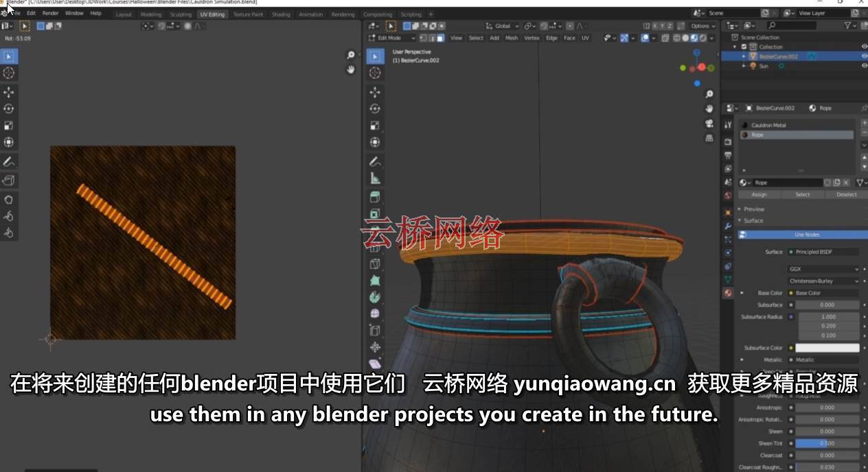Select the Relax tool in UV editor
The image size is (868, 472).
(x=9, y=216)
